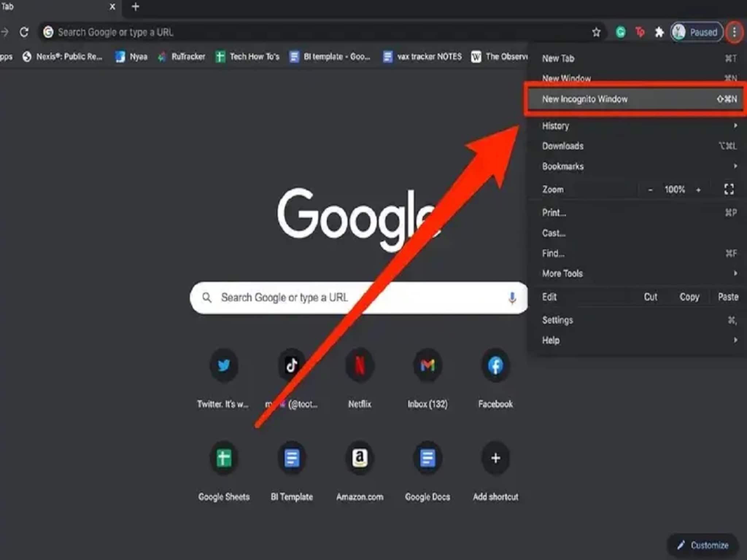This screenshot has width=747, height=560.
Task: Click the red TP extension icon
Action: tap(640, 32)
